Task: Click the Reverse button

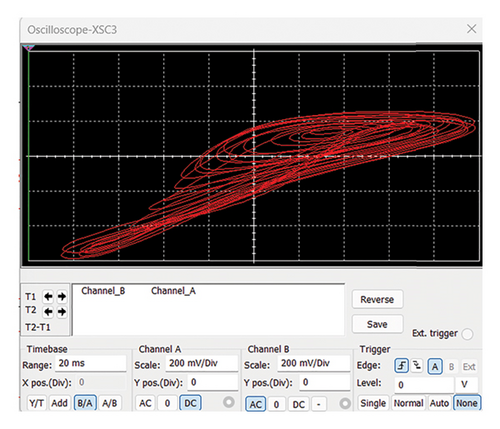Action: click(x=377, y=299)
